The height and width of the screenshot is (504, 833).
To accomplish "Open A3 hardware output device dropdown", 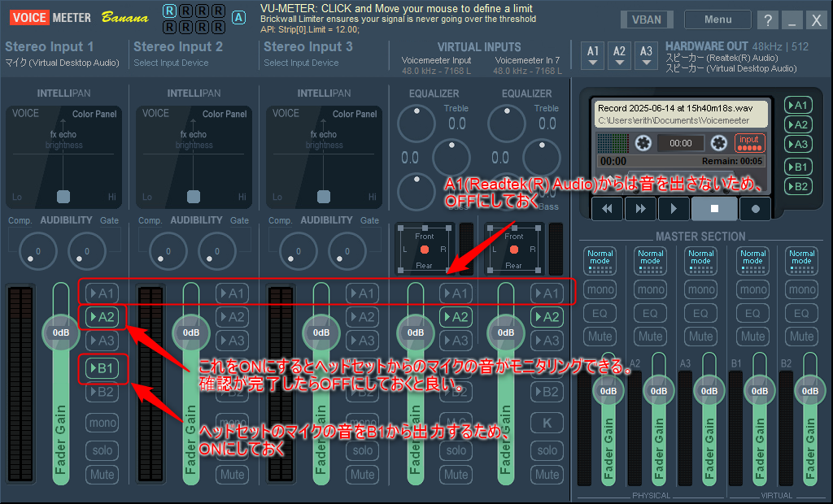I will (x=646, y=56).
